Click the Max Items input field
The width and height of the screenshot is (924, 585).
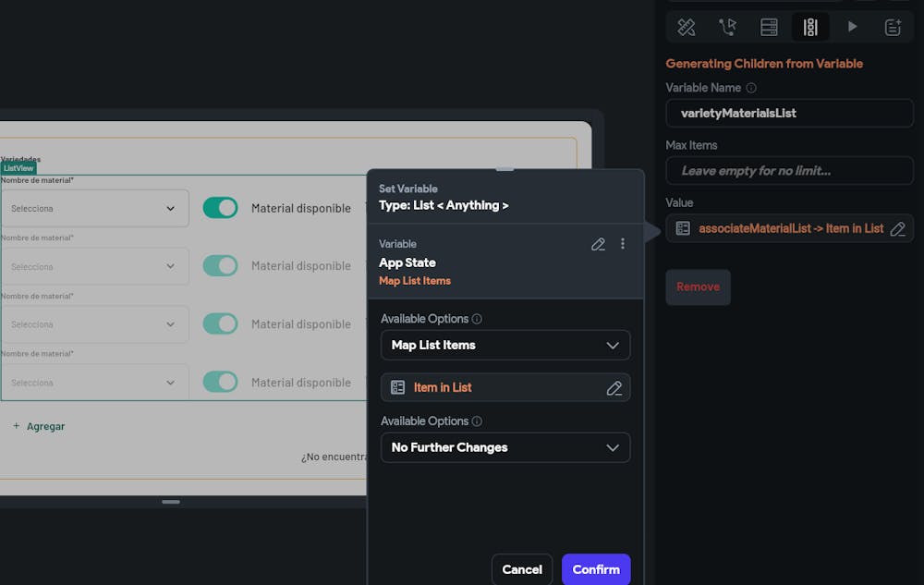[789, 170]
